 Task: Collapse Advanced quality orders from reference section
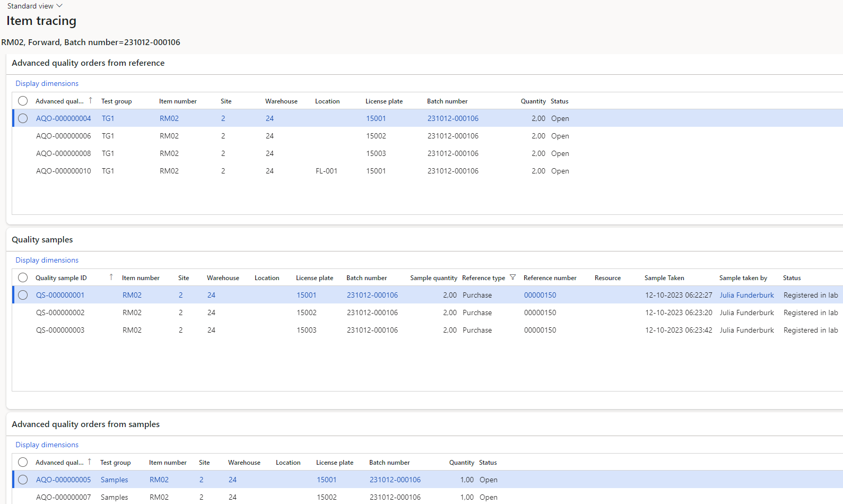click(x=88, y=63)
